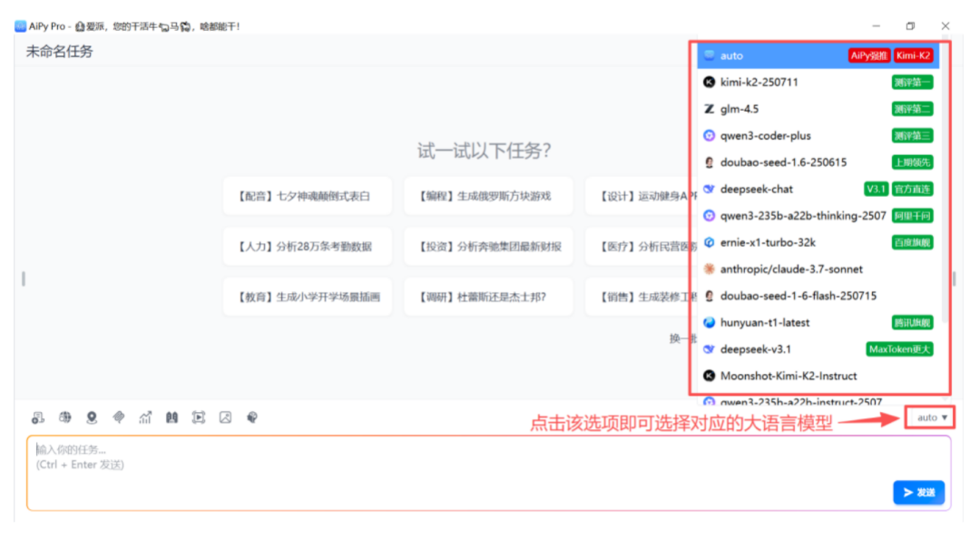Click the buildings icon in toolbar
This screenshot has height=559, width=980.
click(171, 417)
